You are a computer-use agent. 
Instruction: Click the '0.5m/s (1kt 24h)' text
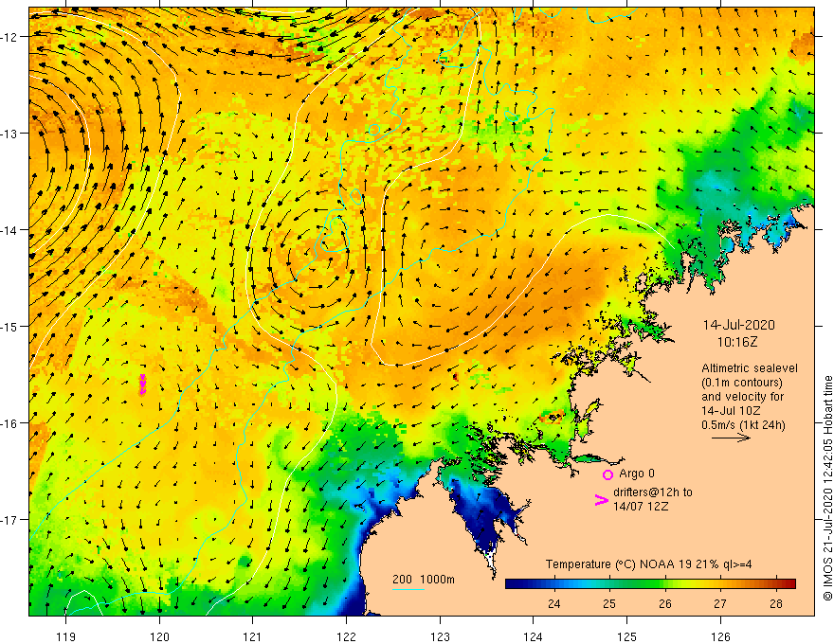(743, 424)
